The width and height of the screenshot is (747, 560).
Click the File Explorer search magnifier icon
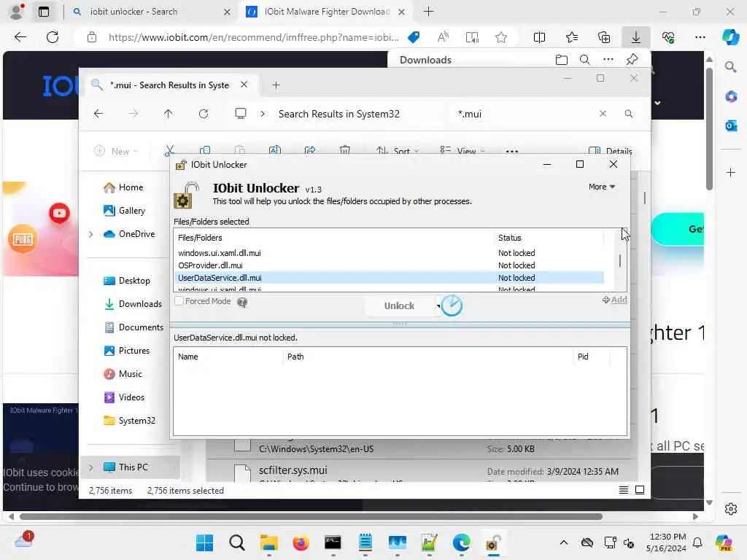629,114
